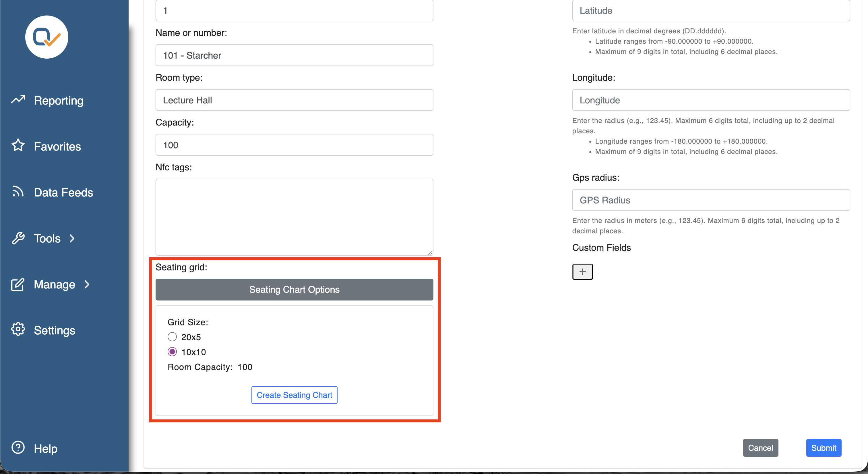Click the Nfc tags textarea resize handle
Image resolution: width=868 pixels, height=474 pixels.
click(430, 253)
